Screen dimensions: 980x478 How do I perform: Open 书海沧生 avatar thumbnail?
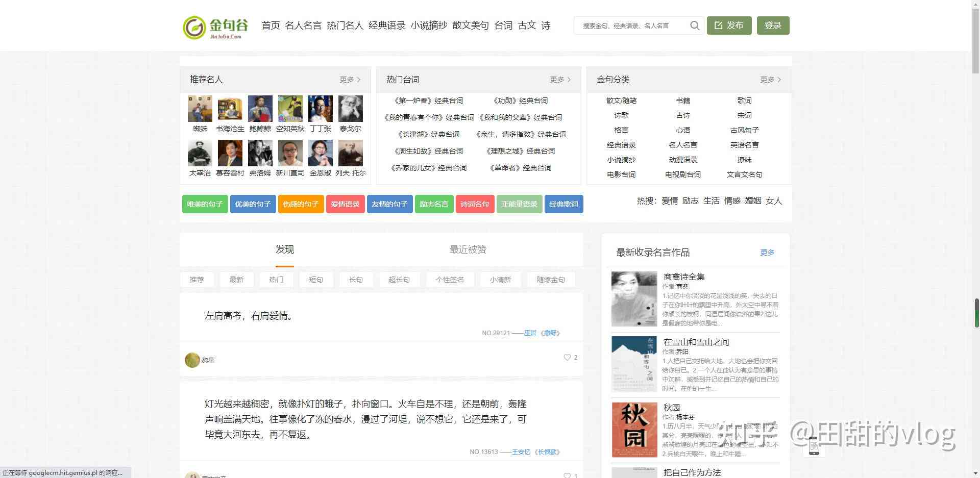tap(230, 109)
